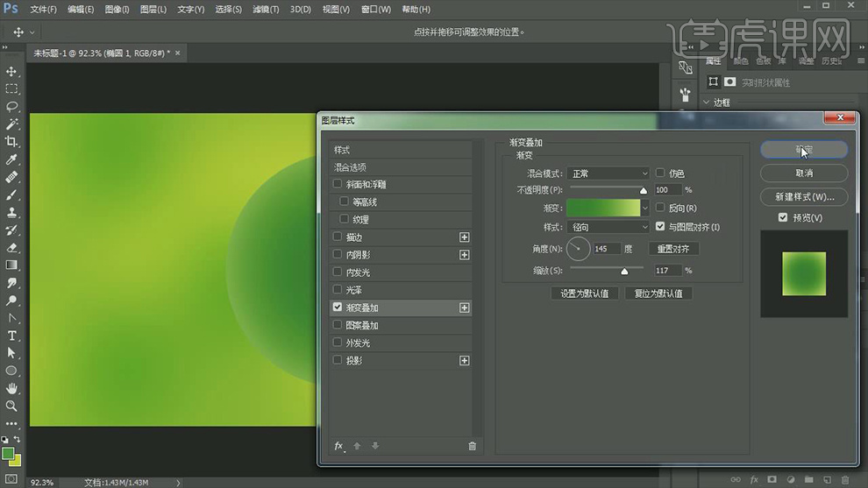Screen dimensions: 868x488
Task: Toggle the Reverse (反向) checkbox
Action: click(x=660, y=208)
